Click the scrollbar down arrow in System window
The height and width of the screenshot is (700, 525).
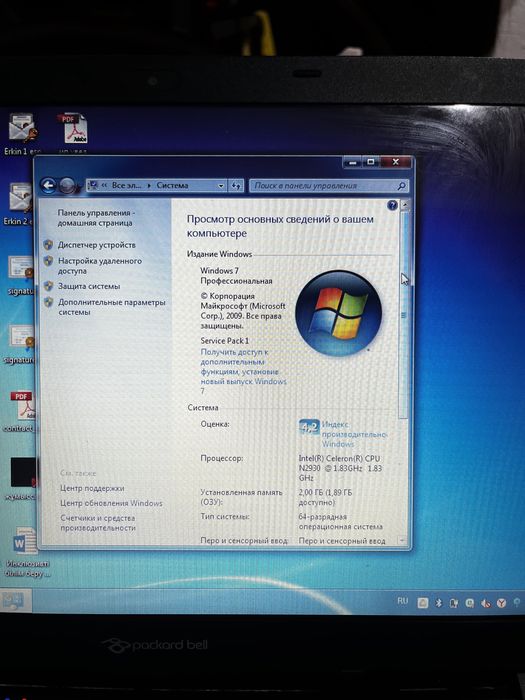[403, 541]
